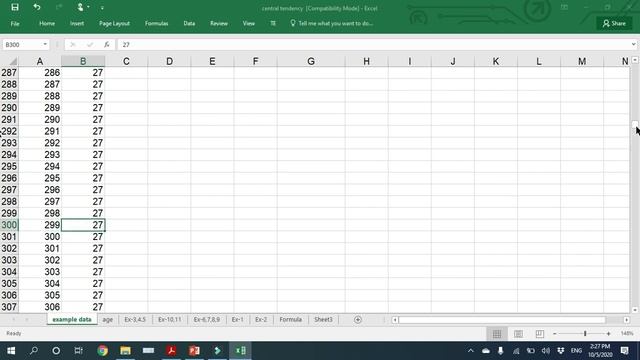Click the 140% zoom level

click(x=627, y=334)
